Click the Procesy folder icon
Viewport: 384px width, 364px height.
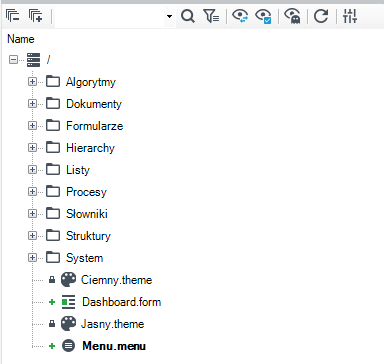point(53,191)
